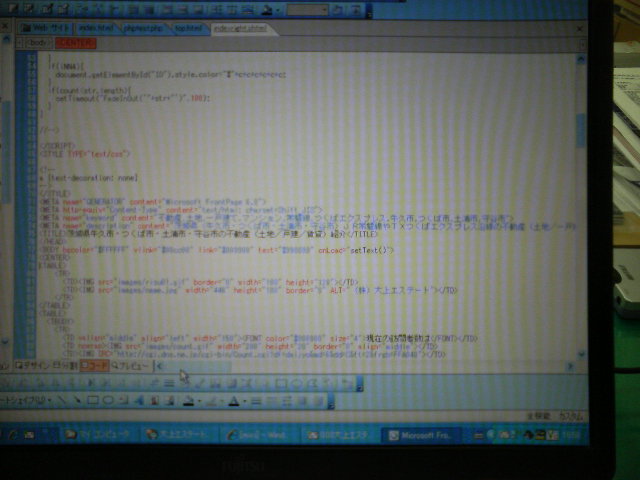
Task: Click the polygonal hotspot icon in picture toolbar
Action: tap(312, 383)
